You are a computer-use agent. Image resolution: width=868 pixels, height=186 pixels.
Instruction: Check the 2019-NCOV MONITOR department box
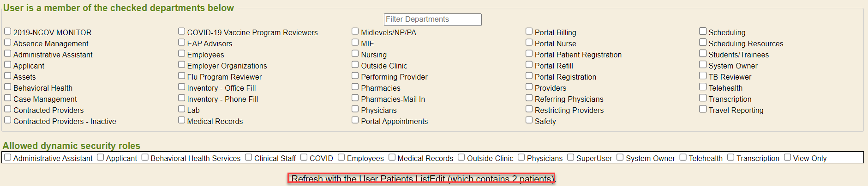(8, 31)
